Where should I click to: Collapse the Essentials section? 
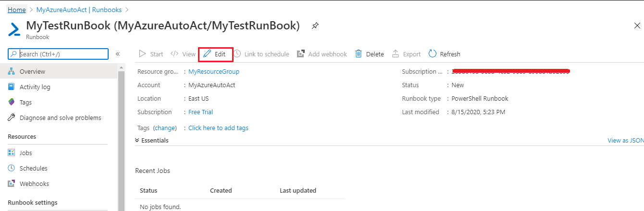(x=137, y=140)
